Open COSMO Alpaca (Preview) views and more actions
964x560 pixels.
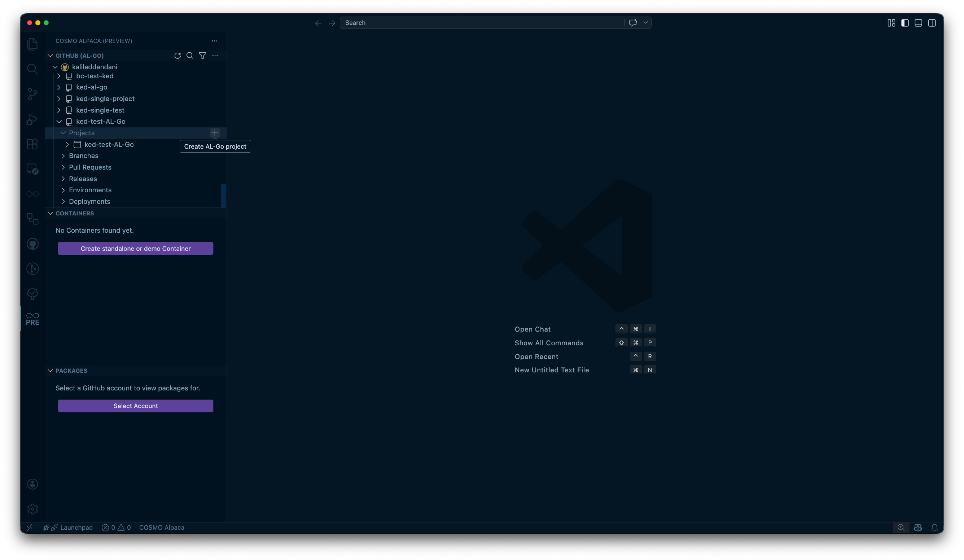215,41
